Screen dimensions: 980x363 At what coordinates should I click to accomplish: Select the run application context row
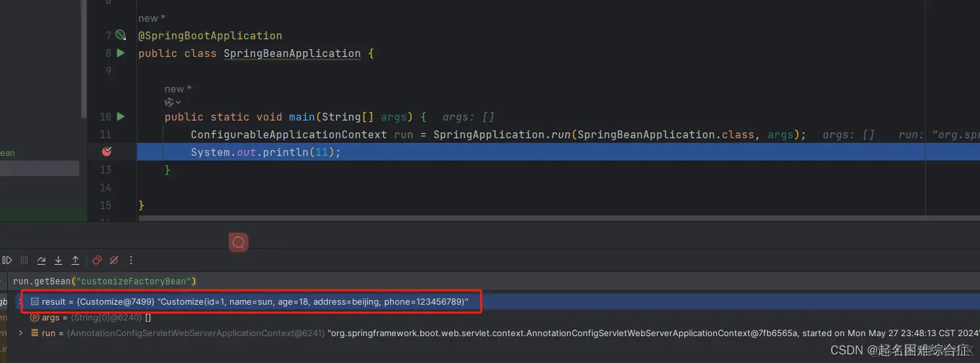pos(495,333)
